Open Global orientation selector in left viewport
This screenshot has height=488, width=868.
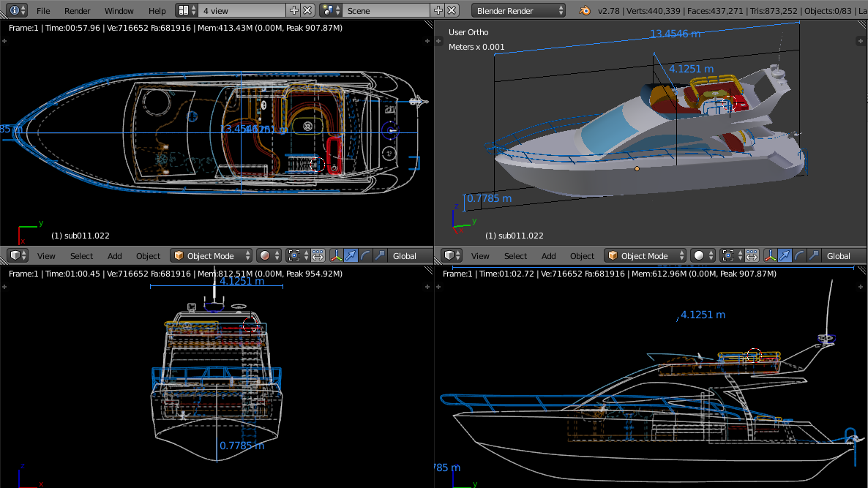(x=405, y=256)
